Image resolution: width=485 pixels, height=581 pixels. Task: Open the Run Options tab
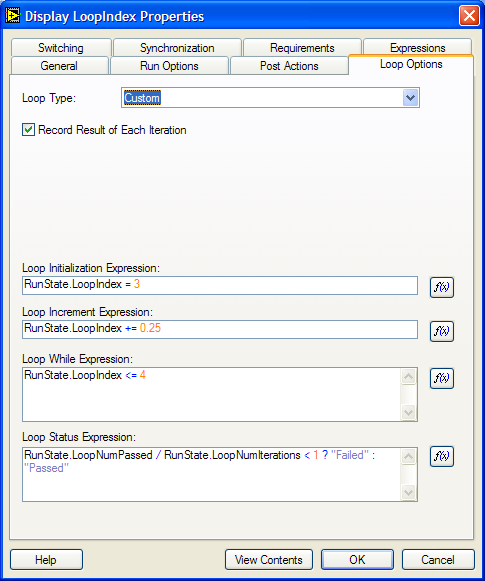(x=169, y=66)
